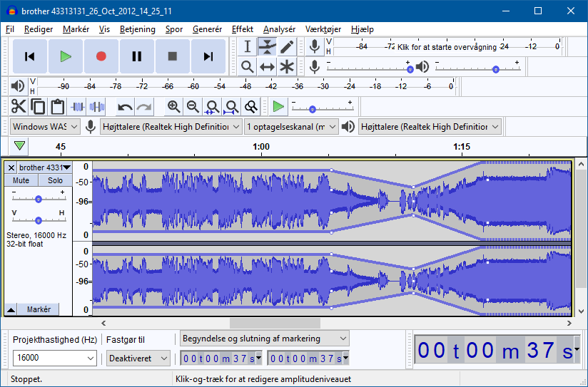Click the 1:00 mark on the timeline

coord(261,147)
